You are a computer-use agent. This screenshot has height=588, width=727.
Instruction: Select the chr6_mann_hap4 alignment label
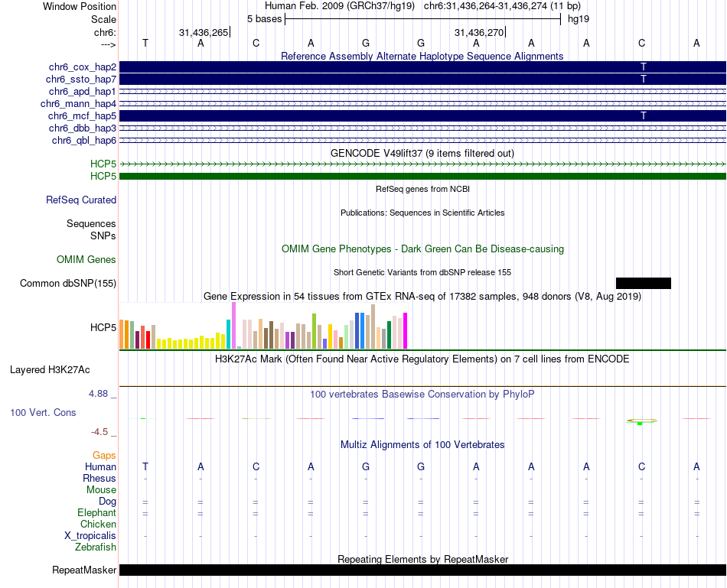click(x=78, y=104)
